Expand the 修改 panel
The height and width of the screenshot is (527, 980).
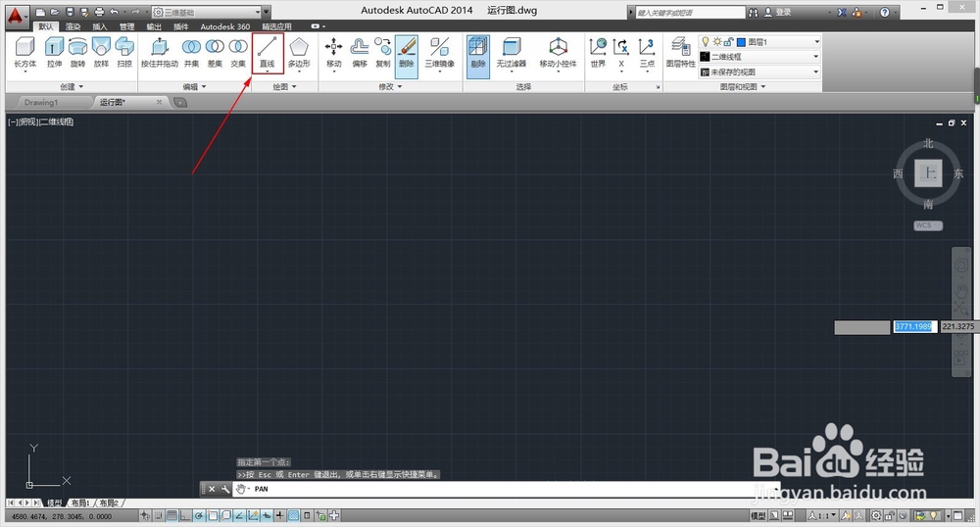tap(391, 87)
